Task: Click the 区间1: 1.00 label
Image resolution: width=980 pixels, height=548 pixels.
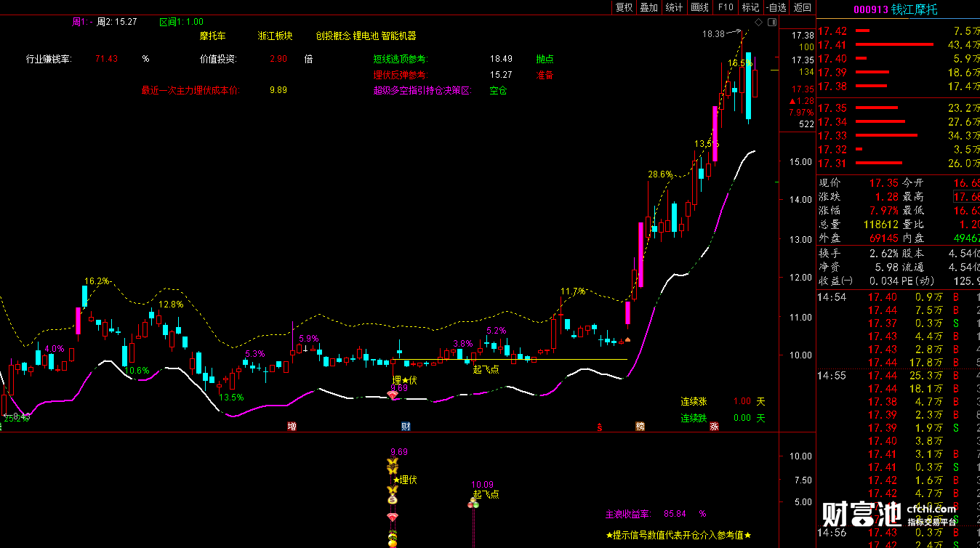Action: 181,22
